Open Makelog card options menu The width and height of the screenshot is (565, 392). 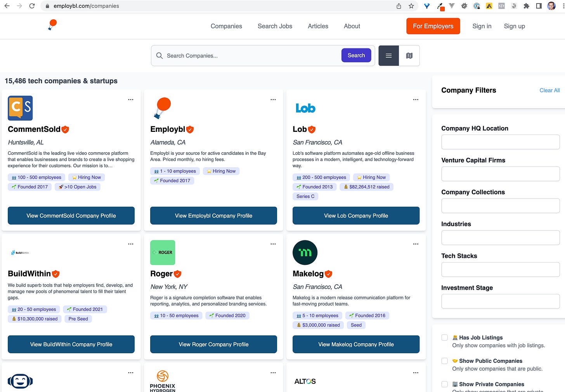(416, 244)
